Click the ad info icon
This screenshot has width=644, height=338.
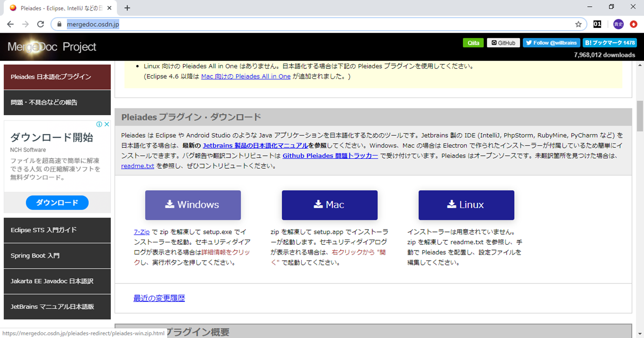[x=99, y=124]
